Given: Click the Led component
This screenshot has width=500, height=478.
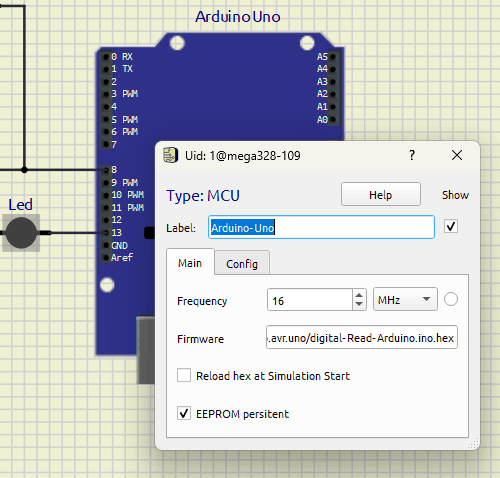Looking at the screenshot, I should tap(21, 233).
